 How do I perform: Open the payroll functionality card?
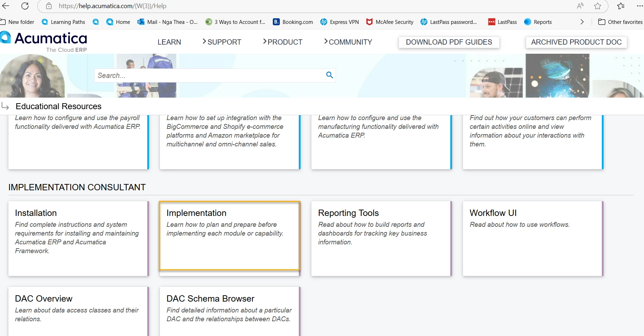[78, 142]
